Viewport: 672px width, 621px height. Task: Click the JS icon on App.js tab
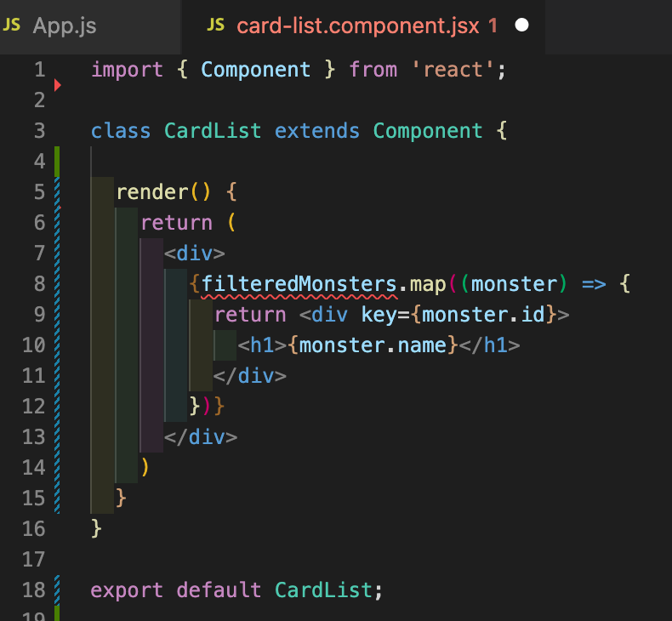12,26
